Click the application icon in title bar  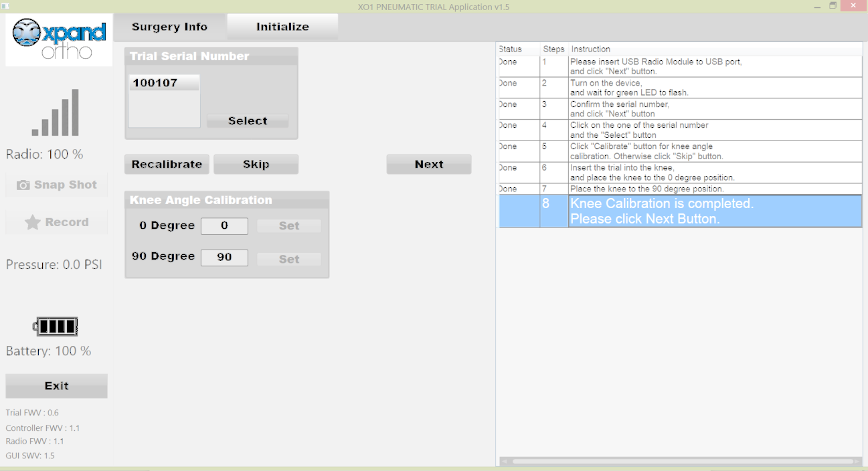tap(5, 6)
